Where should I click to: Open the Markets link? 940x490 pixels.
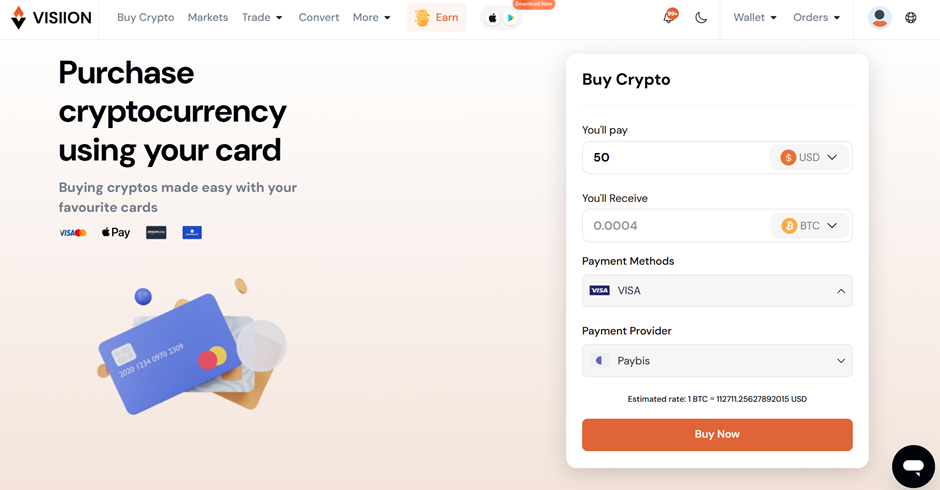(208, 18)
